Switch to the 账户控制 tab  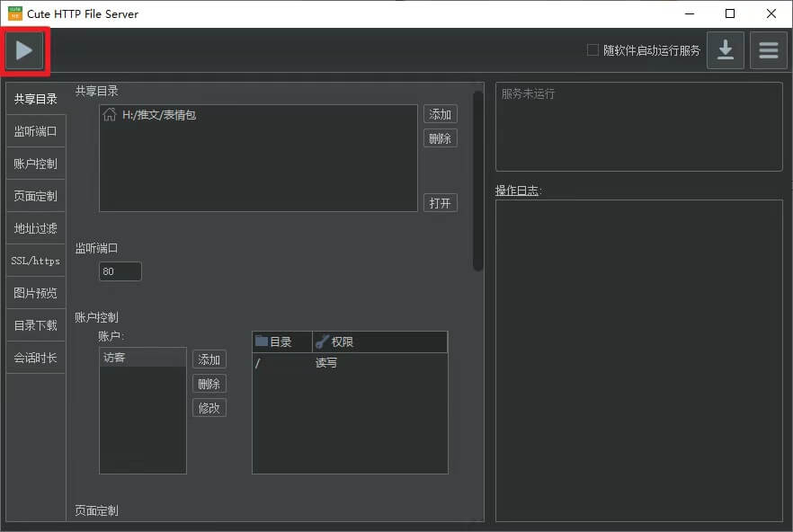coord(35,163)
